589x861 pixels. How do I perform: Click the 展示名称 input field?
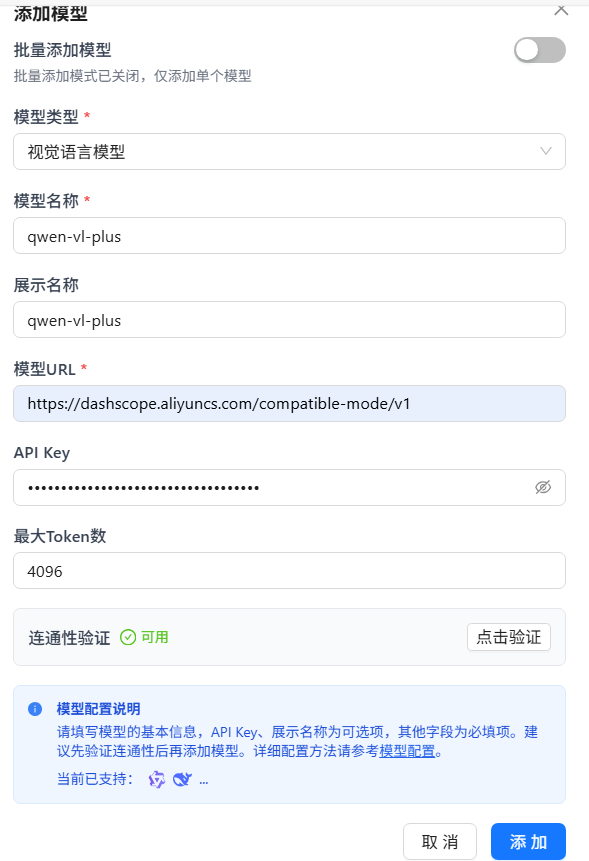click(x=289, y=319)
